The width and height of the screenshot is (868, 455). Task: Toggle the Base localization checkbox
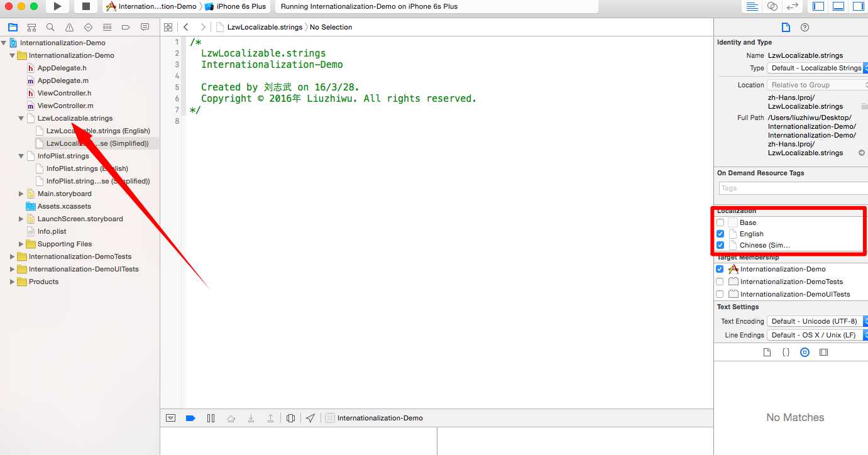pyautogui.click(x=720, y=222)
